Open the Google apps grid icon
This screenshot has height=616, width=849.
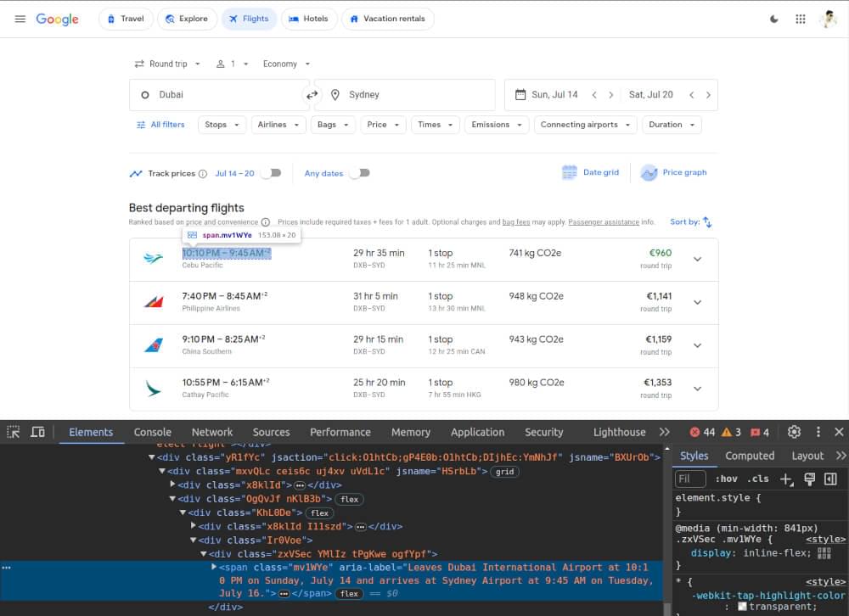(801, 19)
